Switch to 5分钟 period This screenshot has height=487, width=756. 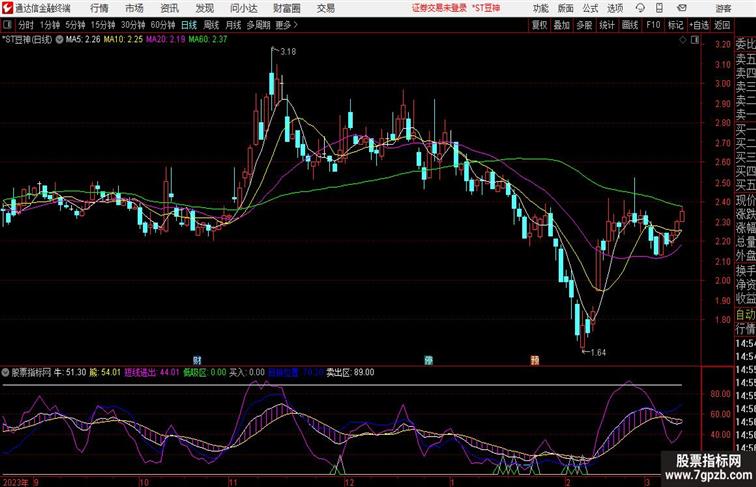75,25
